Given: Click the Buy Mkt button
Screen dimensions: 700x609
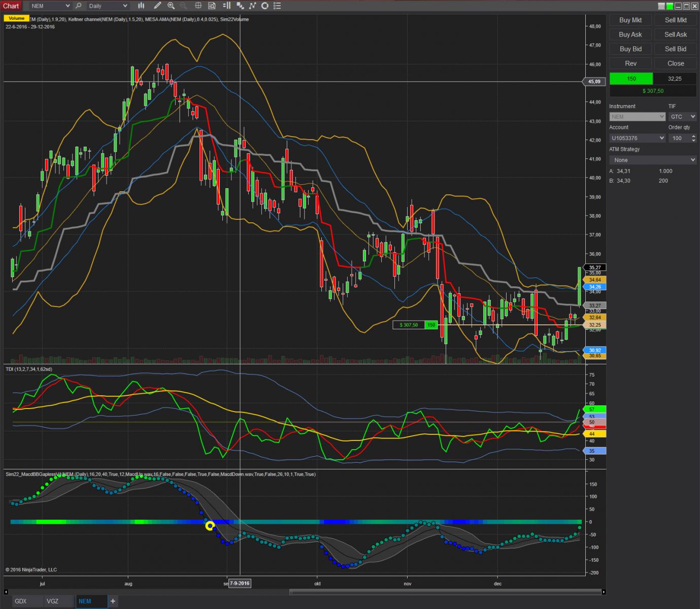Looking at the screenshot, I should click(630, 20).
